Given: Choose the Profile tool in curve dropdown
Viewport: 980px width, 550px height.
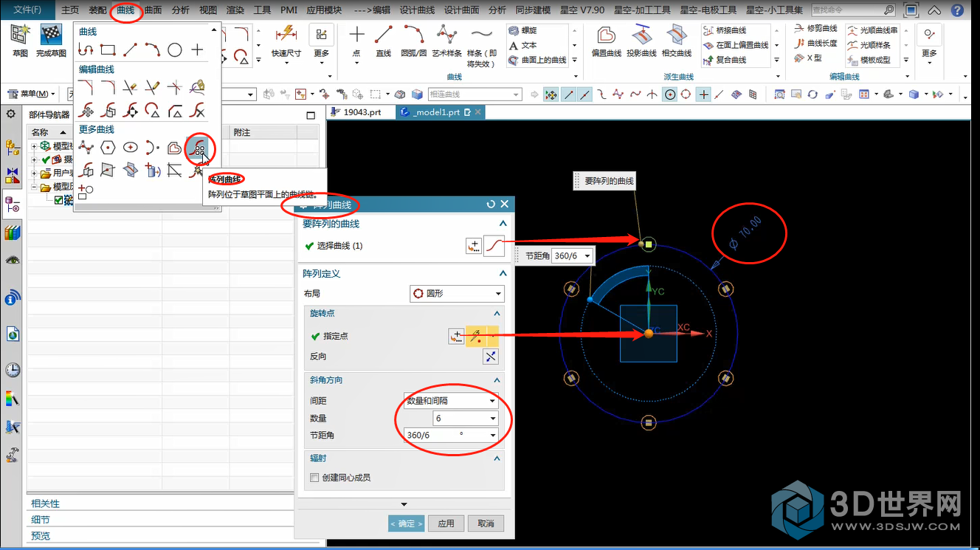Looking at the screenshot, I should click(86, 50).
